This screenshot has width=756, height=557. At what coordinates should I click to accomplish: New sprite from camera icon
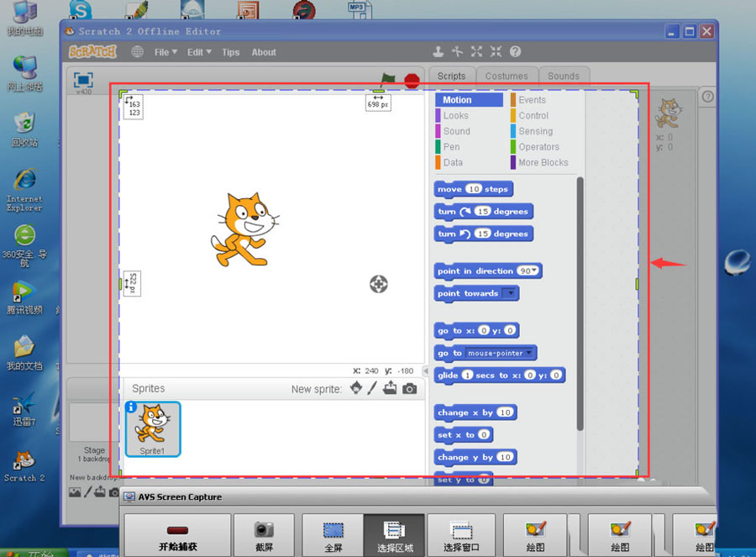click(409, 388)
